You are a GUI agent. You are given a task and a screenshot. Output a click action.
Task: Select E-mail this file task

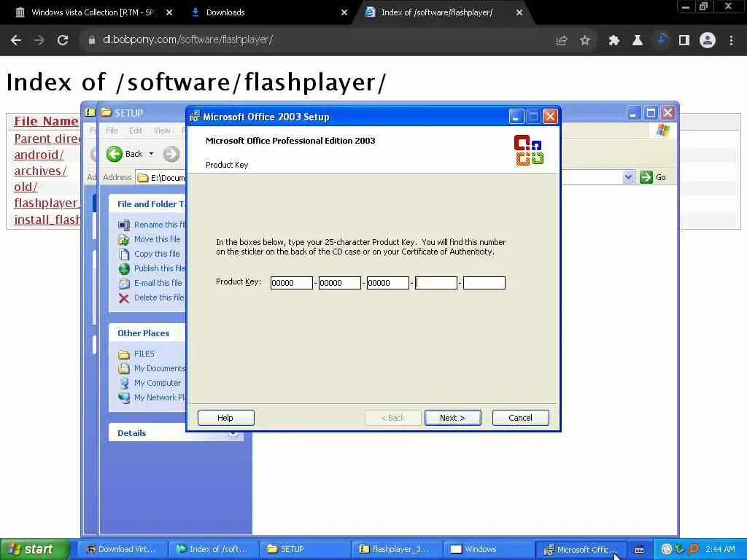tap(158, 283)
